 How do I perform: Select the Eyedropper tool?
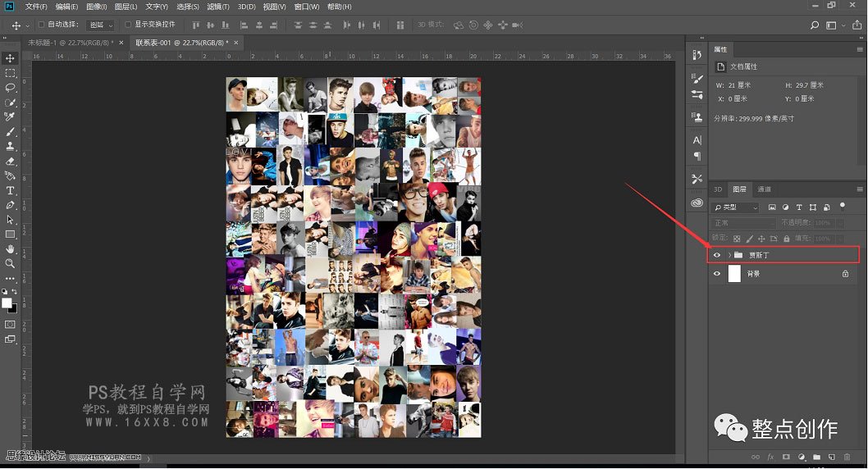point(10,116)
